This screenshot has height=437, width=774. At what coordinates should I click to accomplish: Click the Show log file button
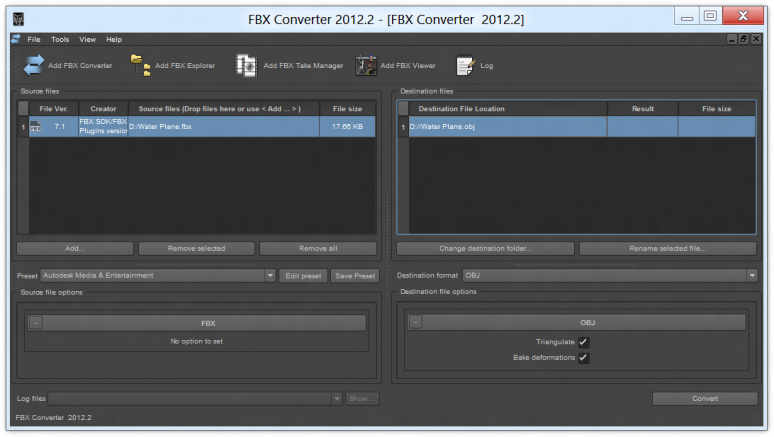coord(362,398)
